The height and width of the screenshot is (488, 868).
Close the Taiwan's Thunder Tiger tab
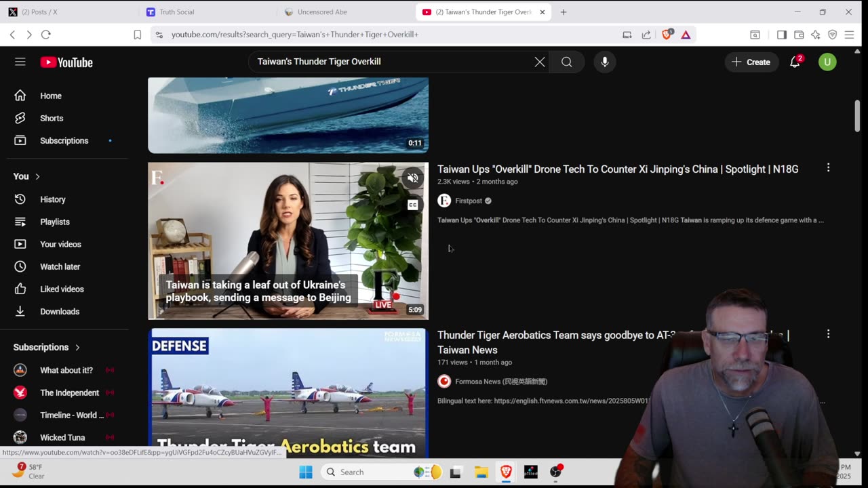pos(542,12)
